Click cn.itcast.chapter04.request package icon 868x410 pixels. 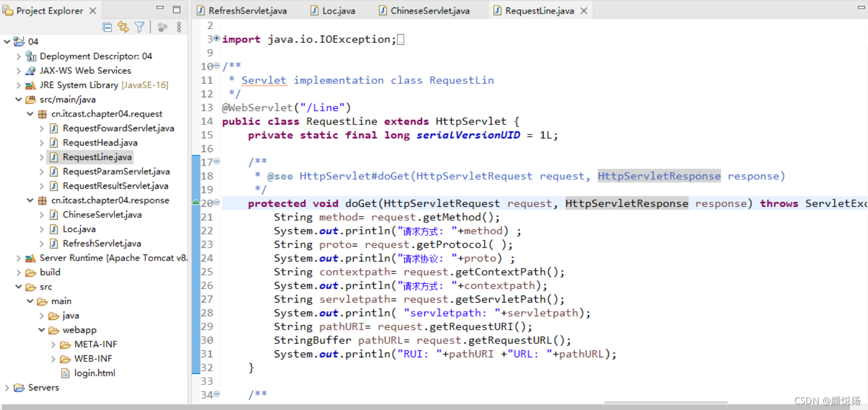click(42, 114)
